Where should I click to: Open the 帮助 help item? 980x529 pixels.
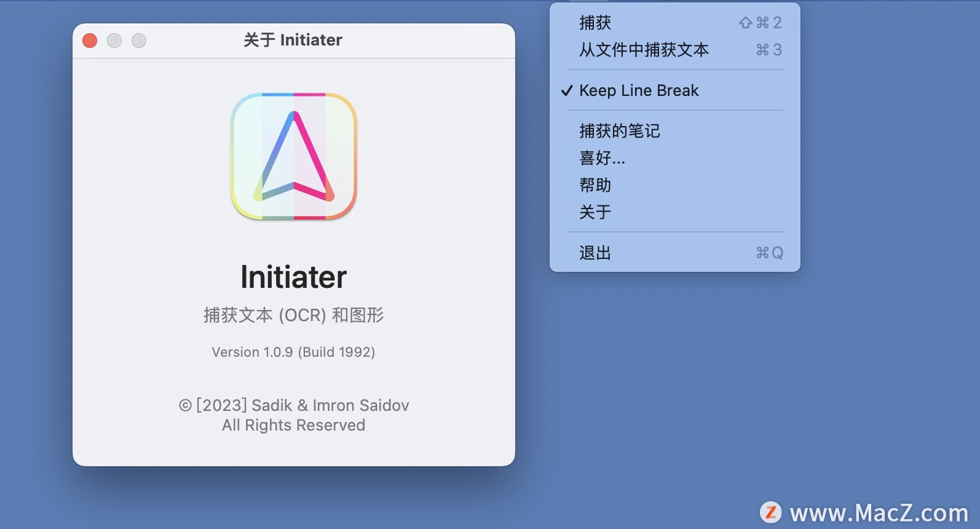click(x=674, y=185)
